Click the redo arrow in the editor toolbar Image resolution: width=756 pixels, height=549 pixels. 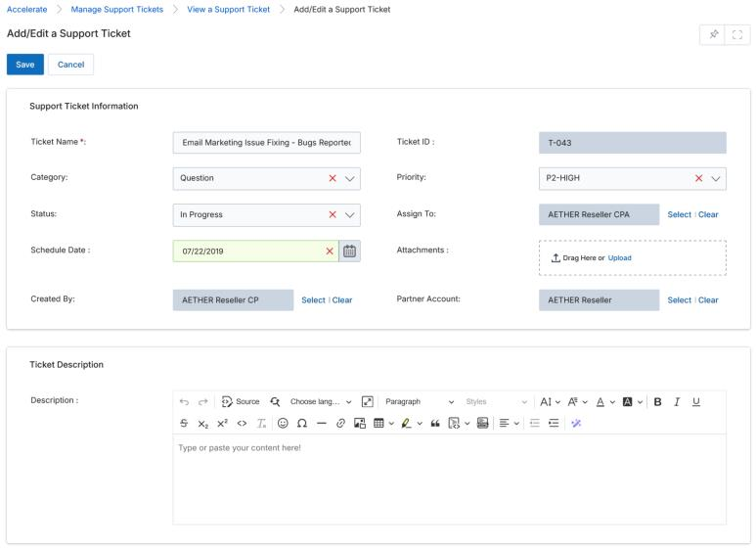(x=203, y=402)
